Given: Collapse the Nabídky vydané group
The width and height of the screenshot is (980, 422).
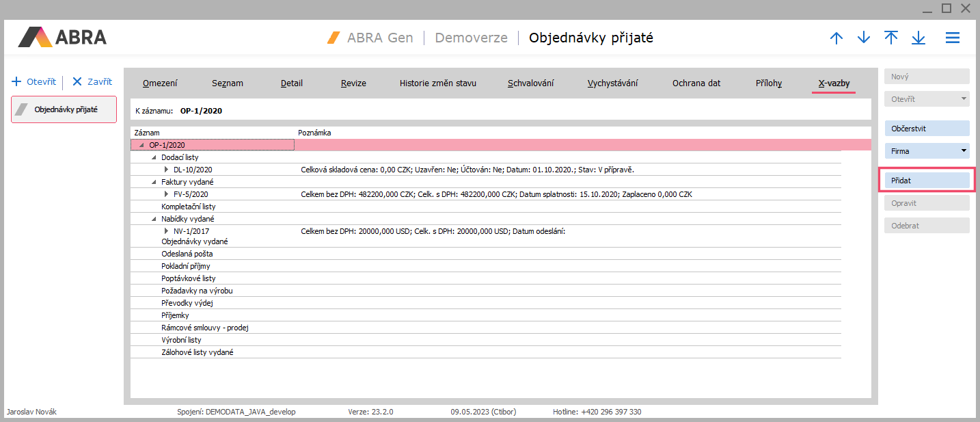Looking at the screenshot, I should tap(154, 219).
